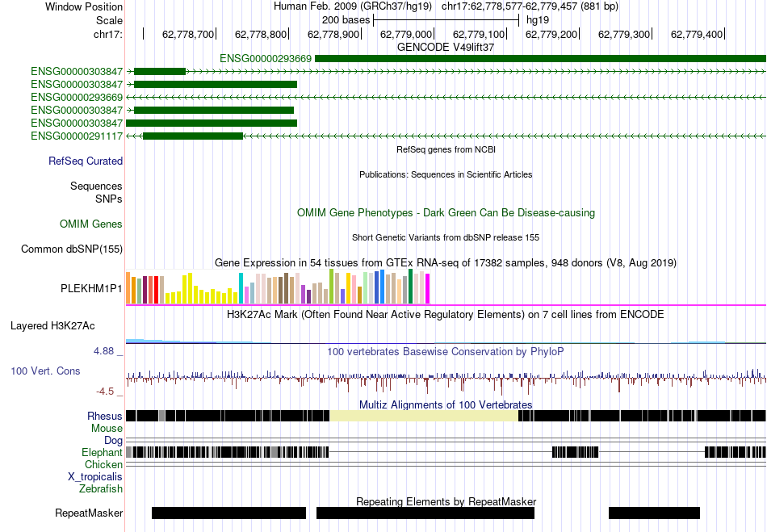Click the pale yellow Rhesus gap block
The height and width of the screenshot is (532, 767).
tap(424, 416)
